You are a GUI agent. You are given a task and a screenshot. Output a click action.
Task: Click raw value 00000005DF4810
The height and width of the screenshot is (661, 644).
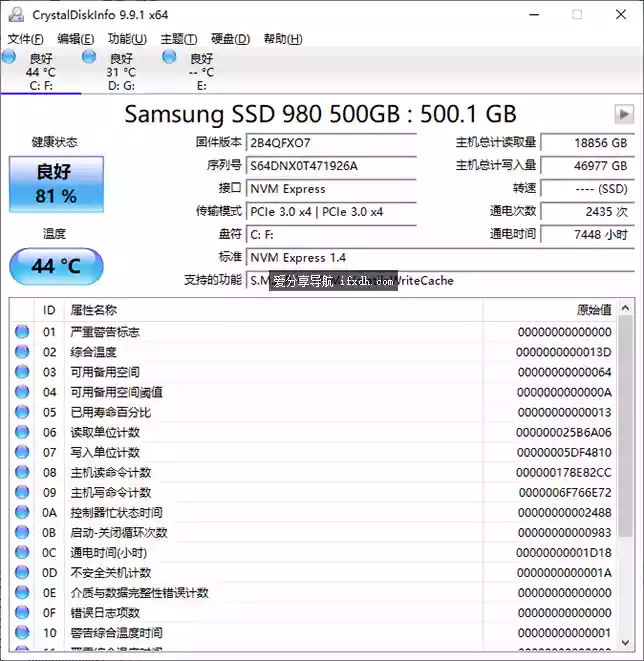564,453
